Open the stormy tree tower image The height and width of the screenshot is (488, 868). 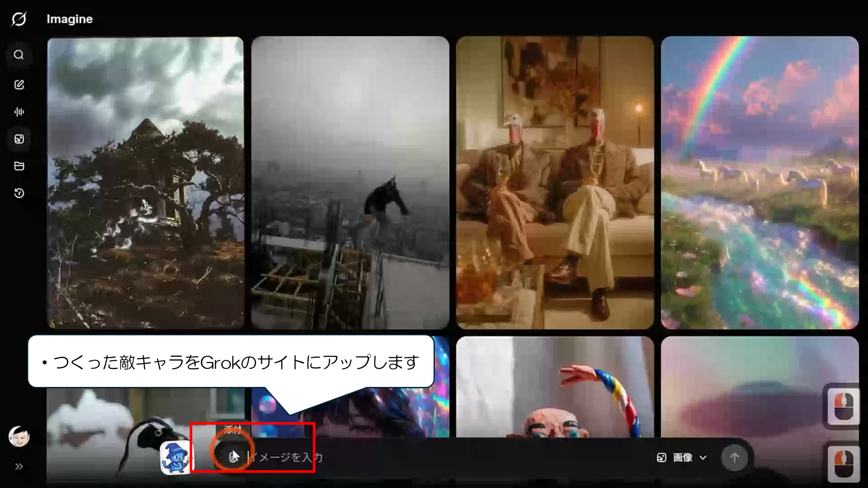coord(145,182)
